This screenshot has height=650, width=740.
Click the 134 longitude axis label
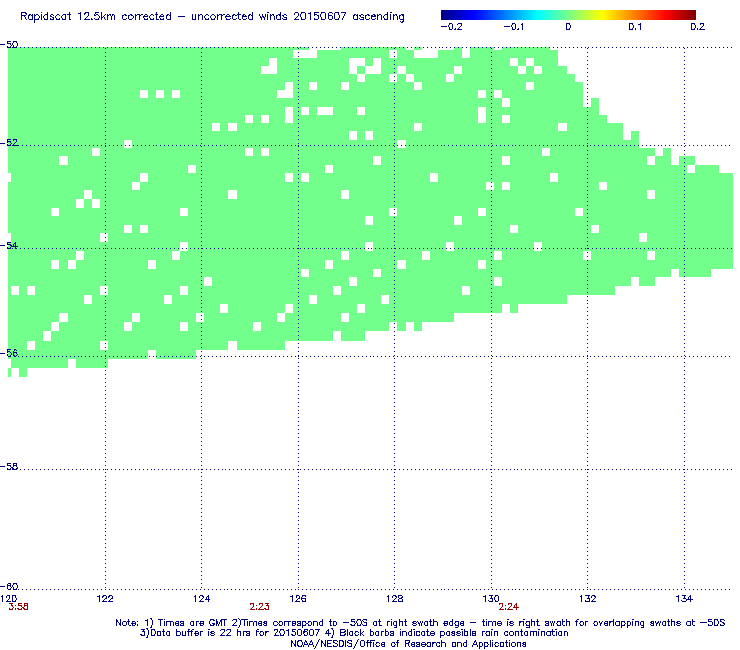(x=684, y=599)
